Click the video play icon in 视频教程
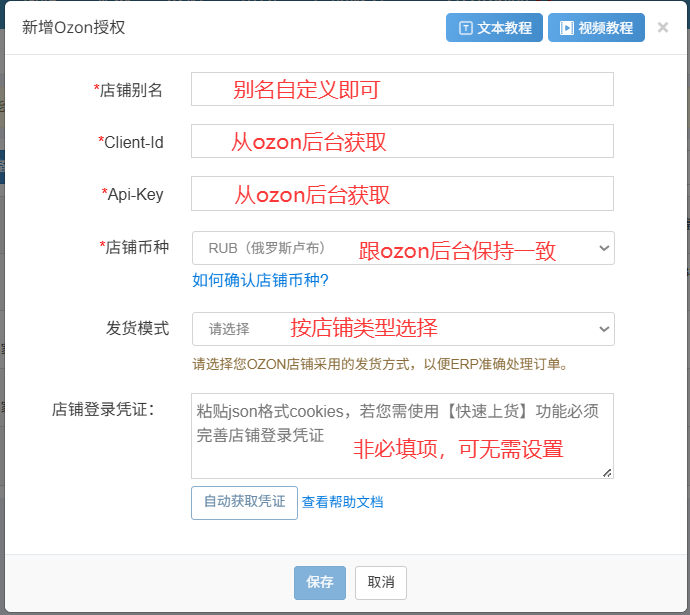 click(567, 28)
